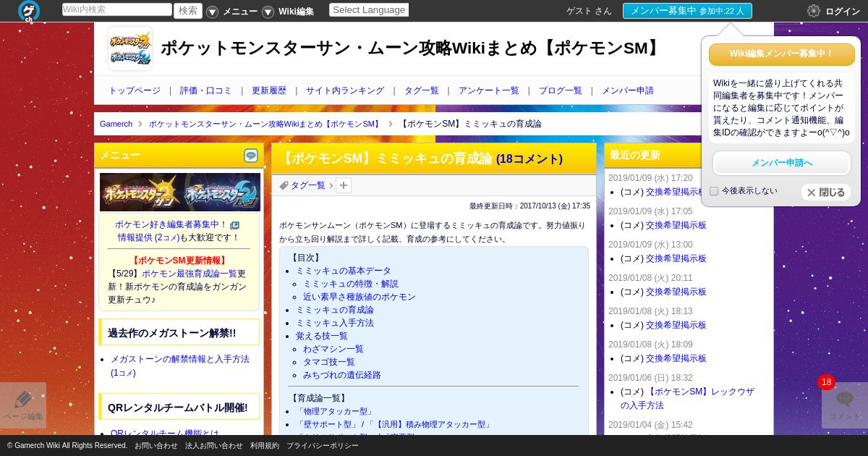Click the Pokemon Sun Moon wiki logo thumbnail
The height and width of the screenshot is (456, 868).
tap(130, 48)
